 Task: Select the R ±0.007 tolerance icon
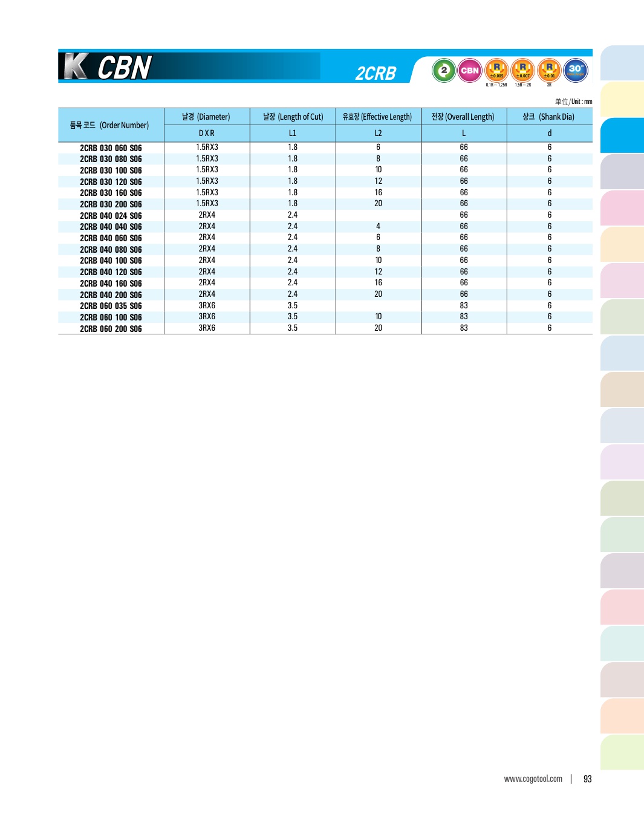click(x=522, y=71)
